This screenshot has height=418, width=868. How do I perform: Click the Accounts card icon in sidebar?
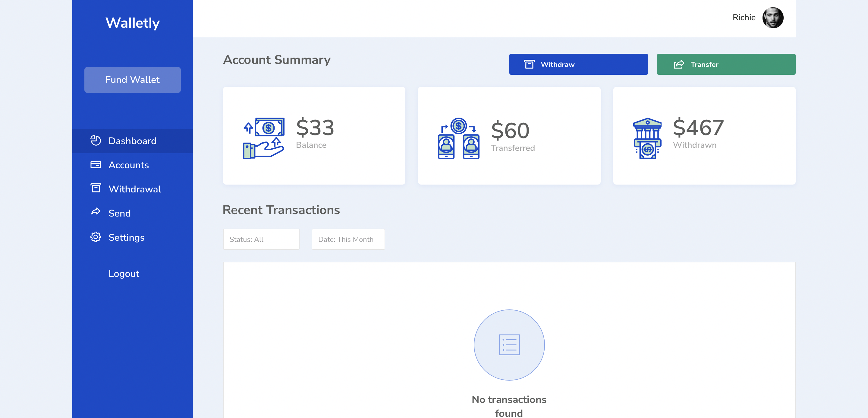[x=95, y=164]
